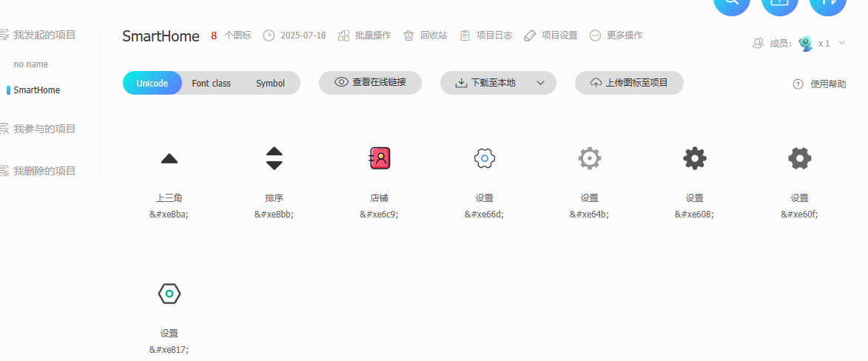
Task: Click the SmartHome project title
Action: [161, 36]
